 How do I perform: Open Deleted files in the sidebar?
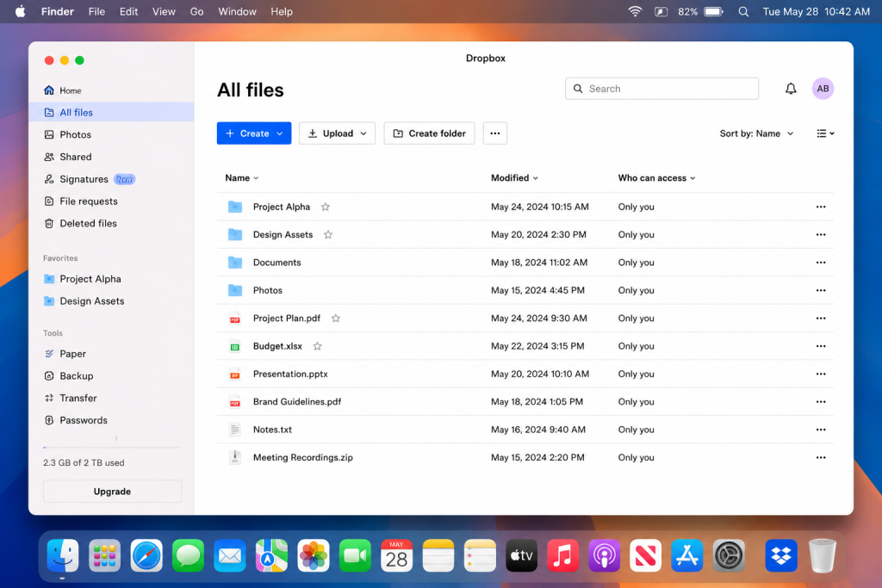coord(111,223)
